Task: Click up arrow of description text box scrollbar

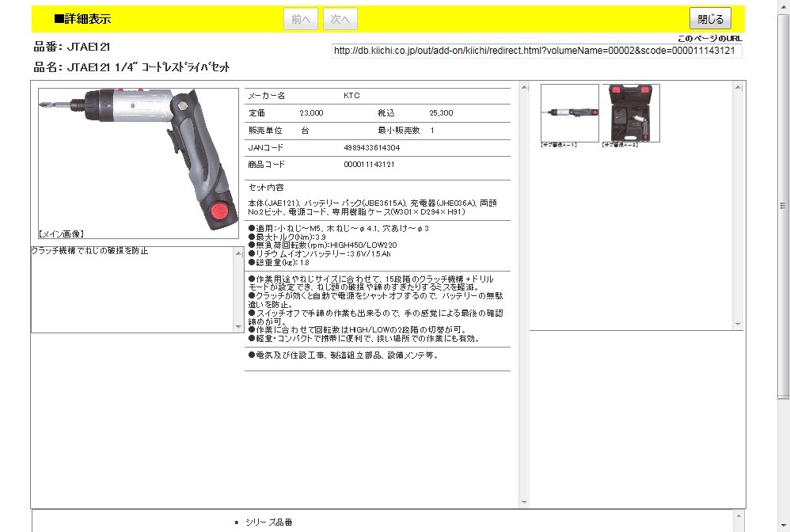Action: (x=239, y=253)
